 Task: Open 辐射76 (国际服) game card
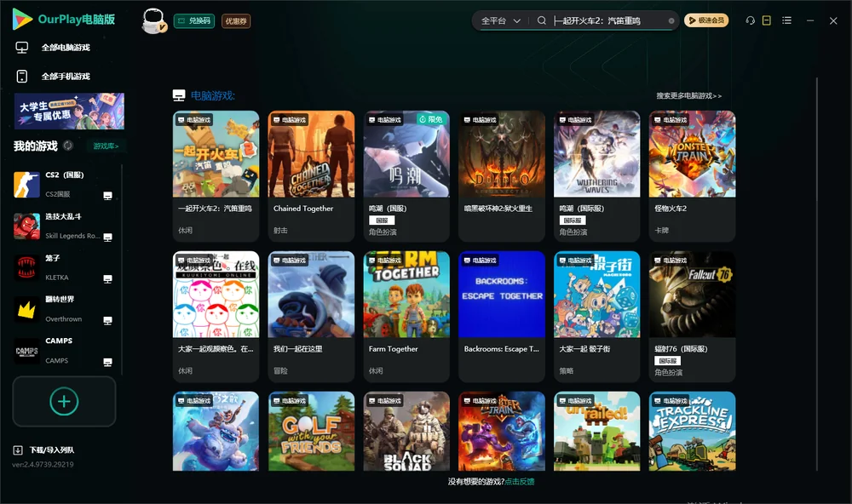tap(692, 317)
